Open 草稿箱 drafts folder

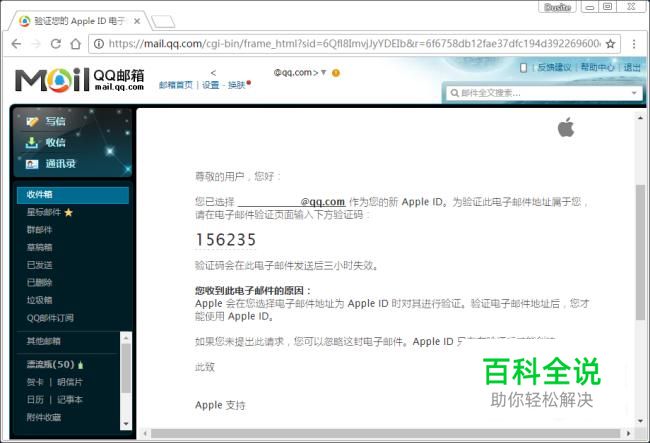[39, 247]
